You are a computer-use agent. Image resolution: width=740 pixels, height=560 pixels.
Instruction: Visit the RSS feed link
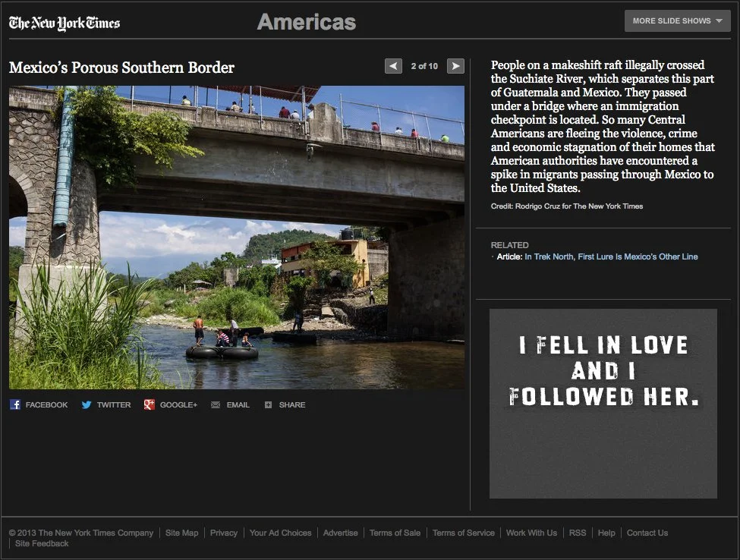coord(578,533)
